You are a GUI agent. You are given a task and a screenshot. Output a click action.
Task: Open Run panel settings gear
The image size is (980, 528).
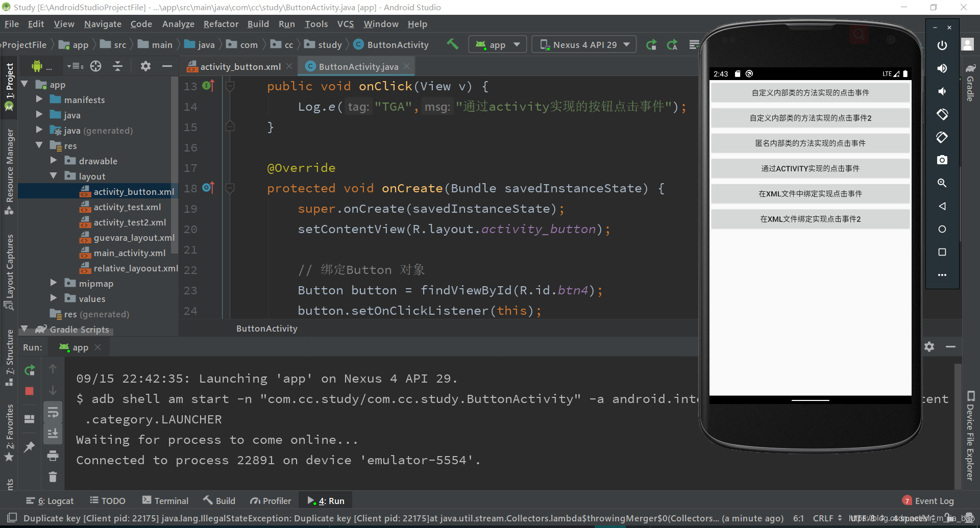(x=929, y=347)
